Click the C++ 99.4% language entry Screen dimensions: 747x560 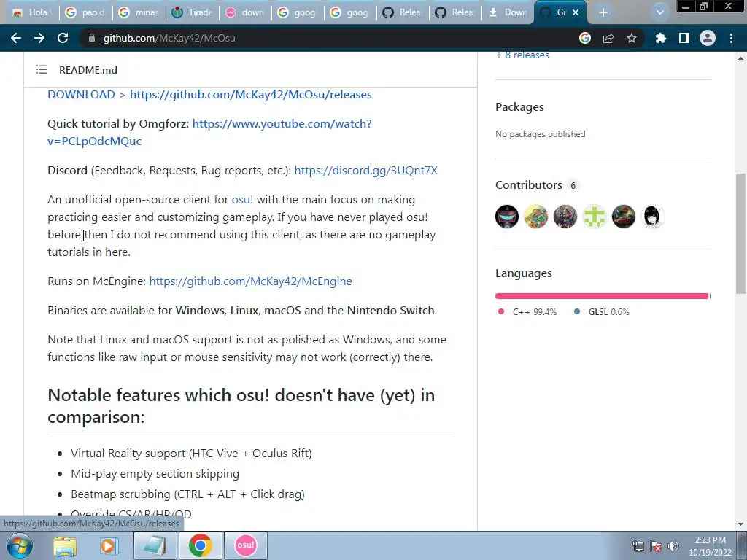pyautogui.click(x=527, y=312)
